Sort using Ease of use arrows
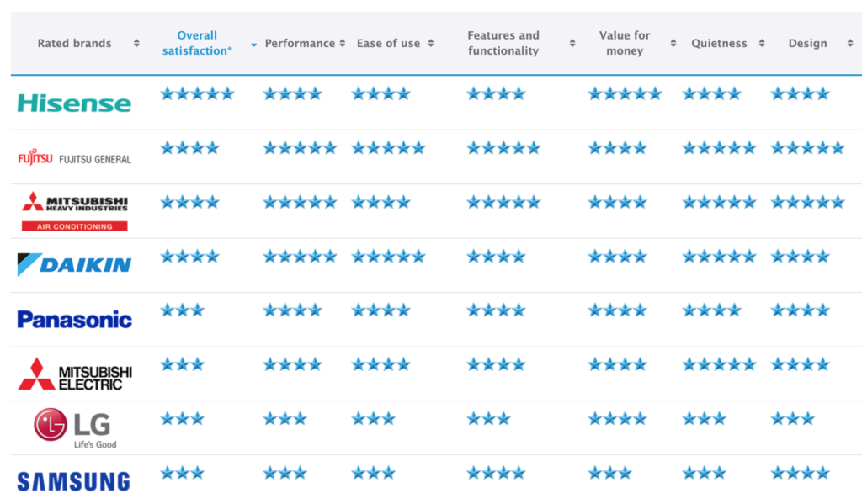The width and height of the screenshot is (862, 504). pos(430,44)
